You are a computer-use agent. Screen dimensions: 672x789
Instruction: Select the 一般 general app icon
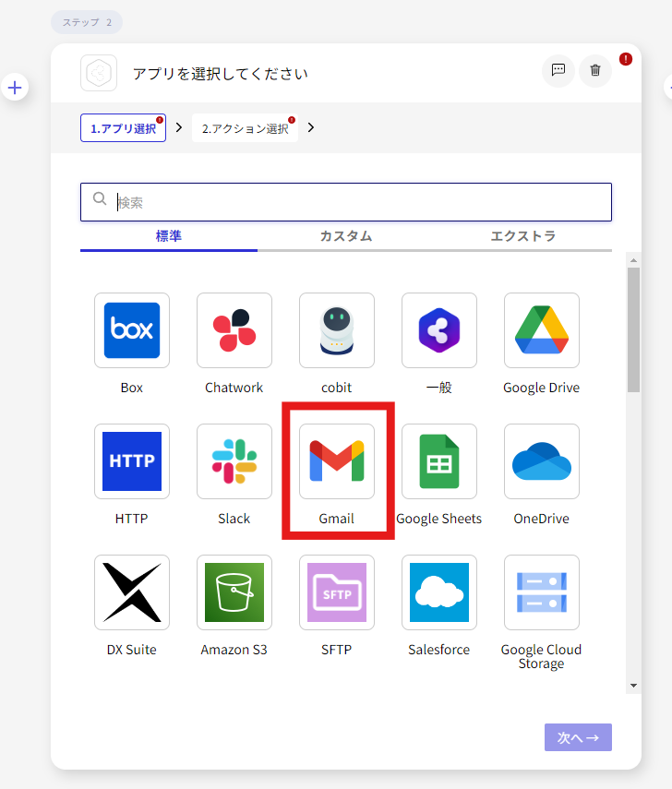click(439, 330)
